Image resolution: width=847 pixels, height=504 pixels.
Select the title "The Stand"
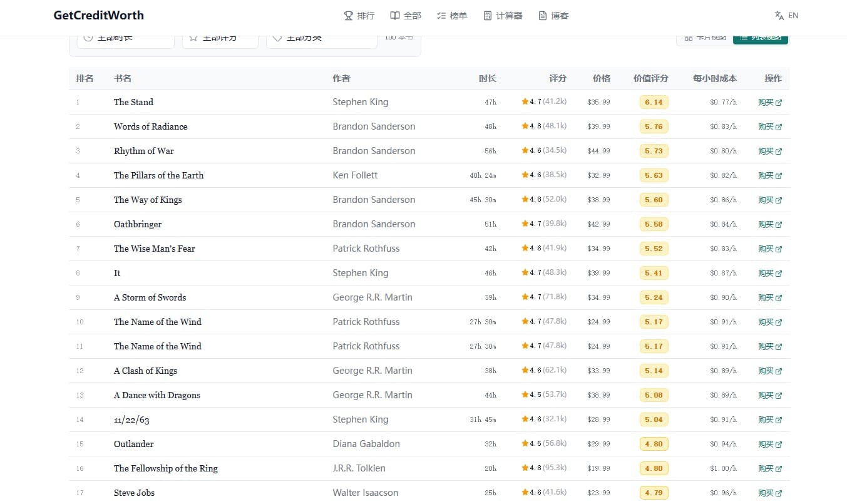click(x=133, y=102)
